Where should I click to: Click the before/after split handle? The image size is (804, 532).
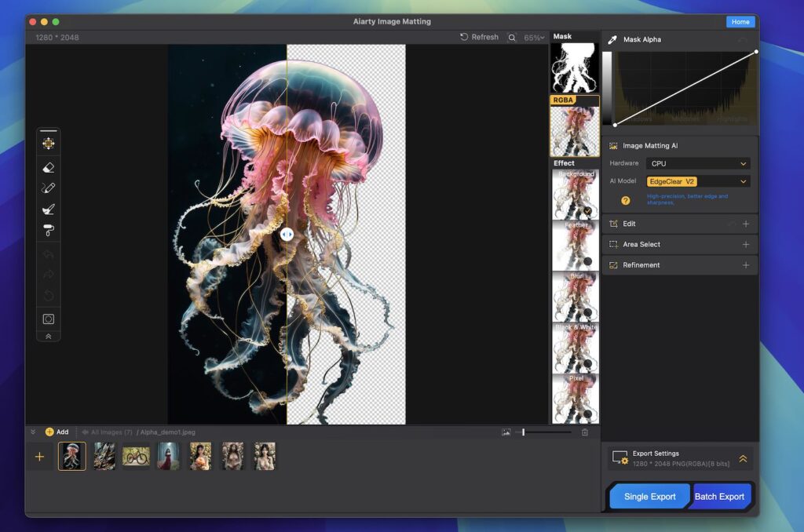pos(287,235)
